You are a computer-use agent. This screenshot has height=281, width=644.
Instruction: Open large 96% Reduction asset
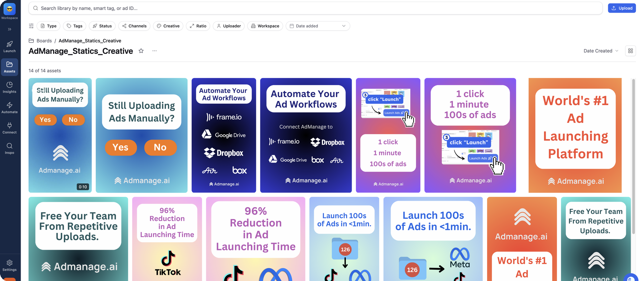pos(256,239)
